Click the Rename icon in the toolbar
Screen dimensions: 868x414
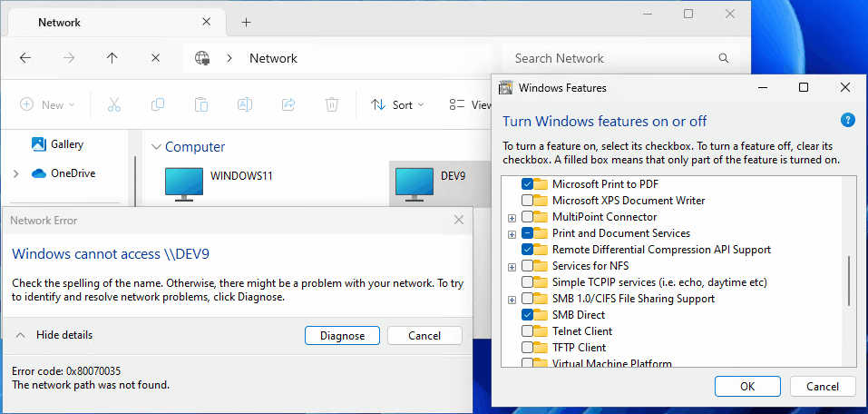(x=245, y=104)
